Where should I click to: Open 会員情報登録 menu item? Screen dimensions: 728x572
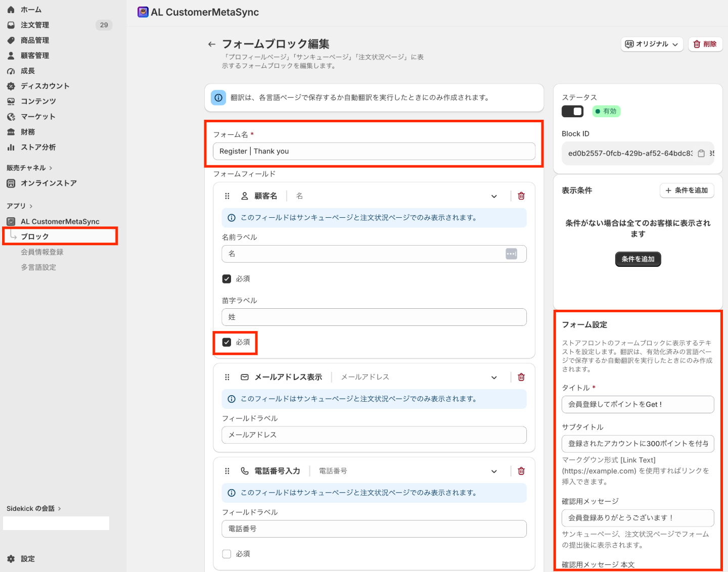[x=42, y=252]
